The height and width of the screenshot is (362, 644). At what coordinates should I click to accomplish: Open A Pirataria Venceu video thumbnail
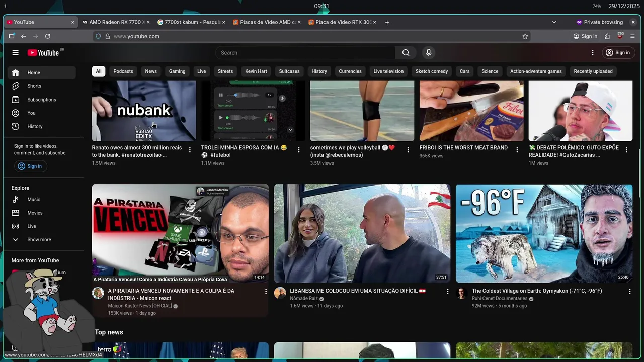click(180, 233)
